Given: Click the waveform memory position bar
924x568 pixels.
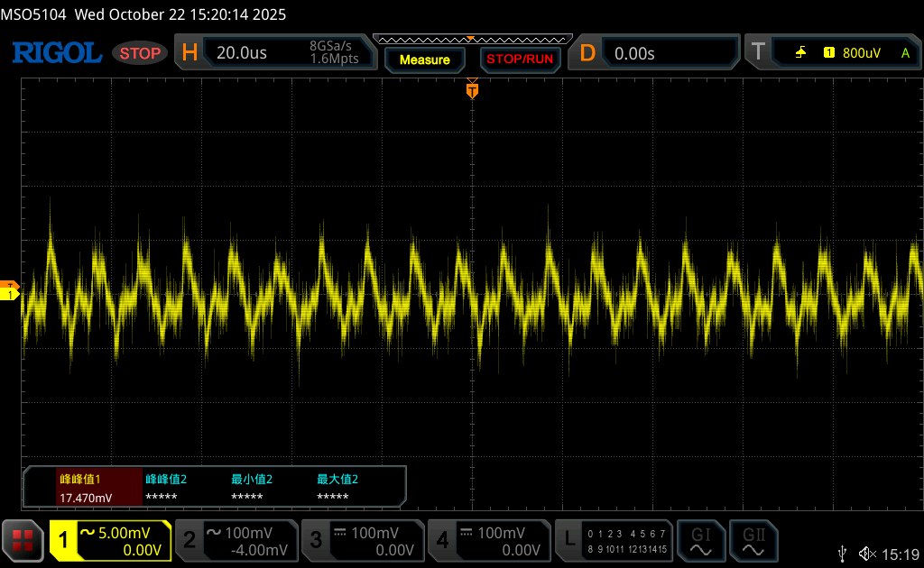Looking at the screenshot, I should coord(472,40).
